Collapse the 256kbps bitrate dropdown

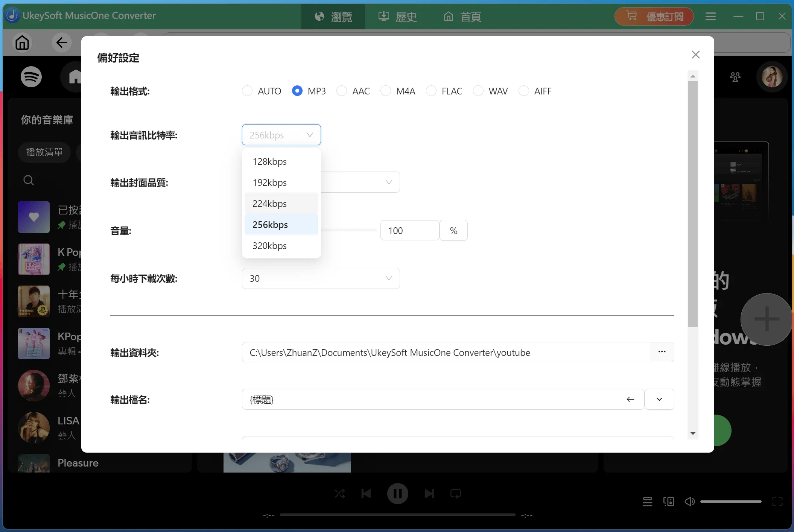(x=281, y=135)
